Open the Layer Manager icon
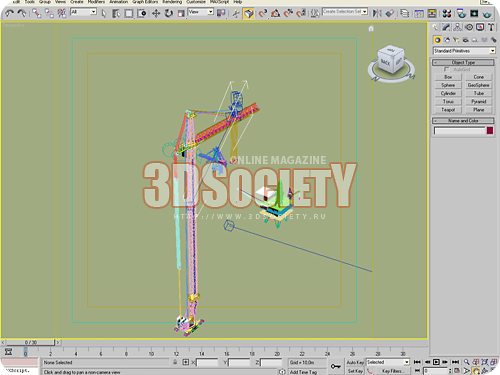The width and height of the screenshot is (500, 375). tap(404, 13)
